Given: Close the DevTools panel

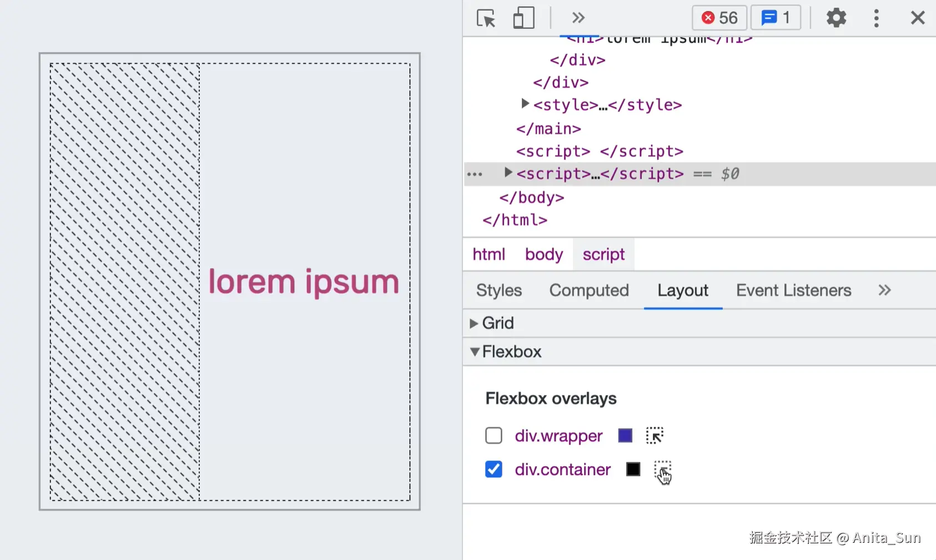Looking at the screenshot, I should pyautogui.click(x=918, y=18).
